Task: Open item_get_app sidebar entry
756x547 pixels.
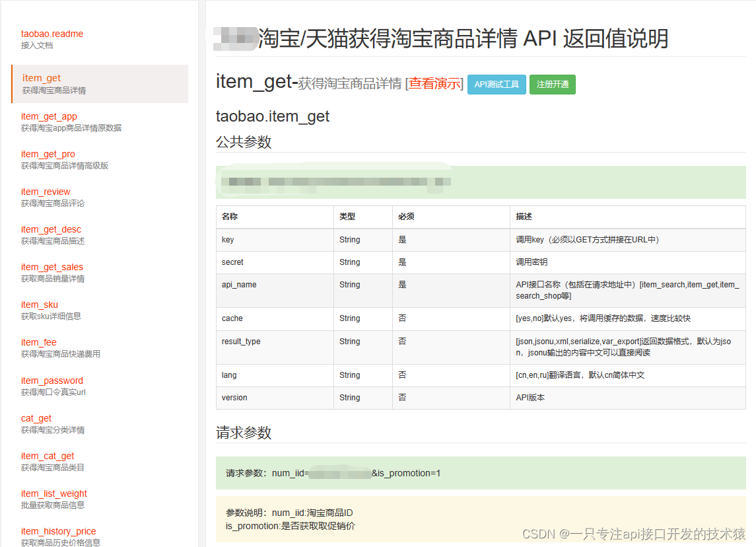Action: [x=49, y=116]
